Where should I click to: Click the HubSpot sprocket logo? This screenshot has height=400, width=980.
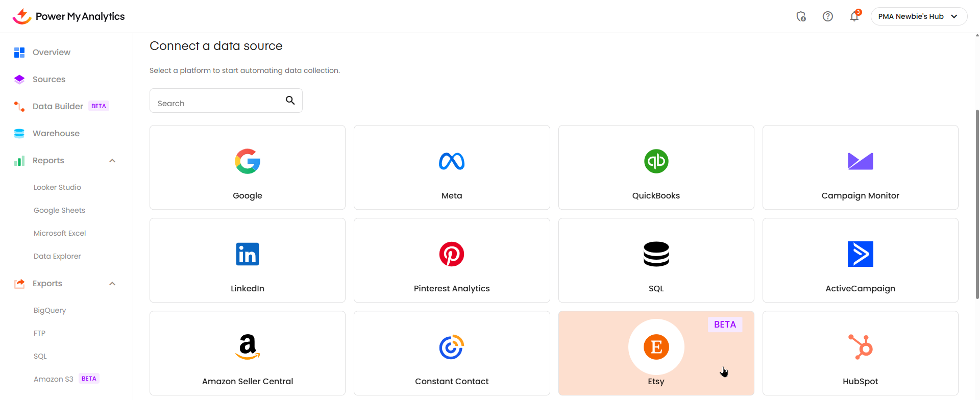click(861, 347)
